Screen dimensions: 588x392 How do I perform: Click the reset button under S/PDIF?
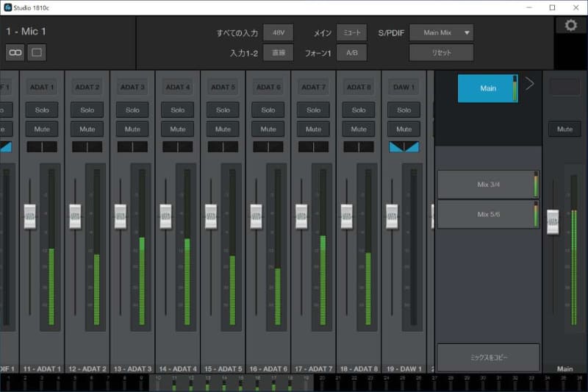[x=442, y=52]
